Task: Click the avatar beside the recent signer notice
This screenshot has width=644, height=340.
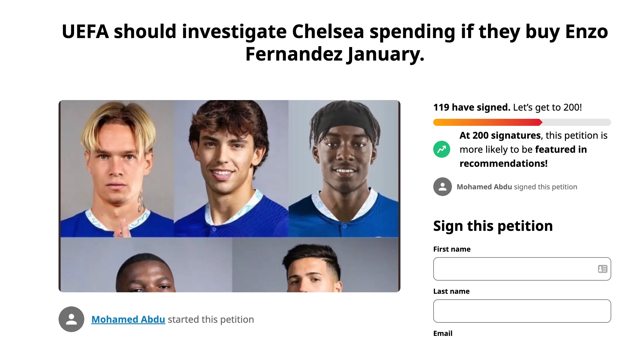Action: (442, 187)
